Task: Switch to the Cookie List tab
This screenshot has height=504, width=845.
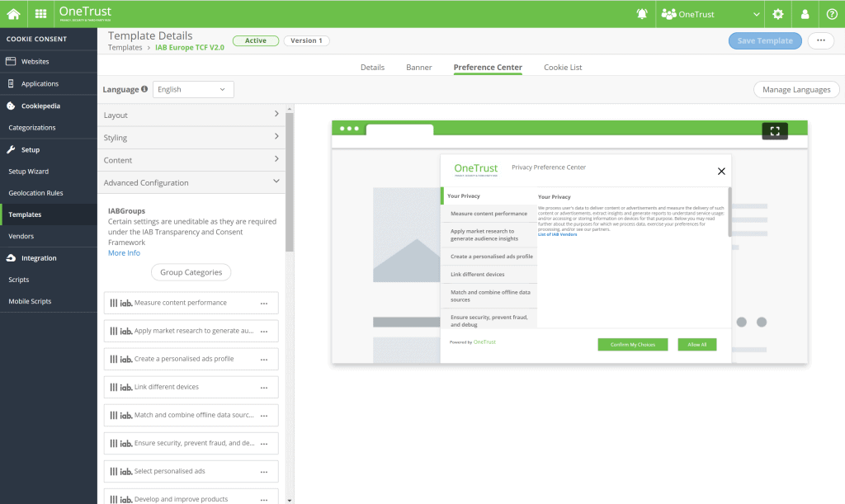Action: point(563,68)
